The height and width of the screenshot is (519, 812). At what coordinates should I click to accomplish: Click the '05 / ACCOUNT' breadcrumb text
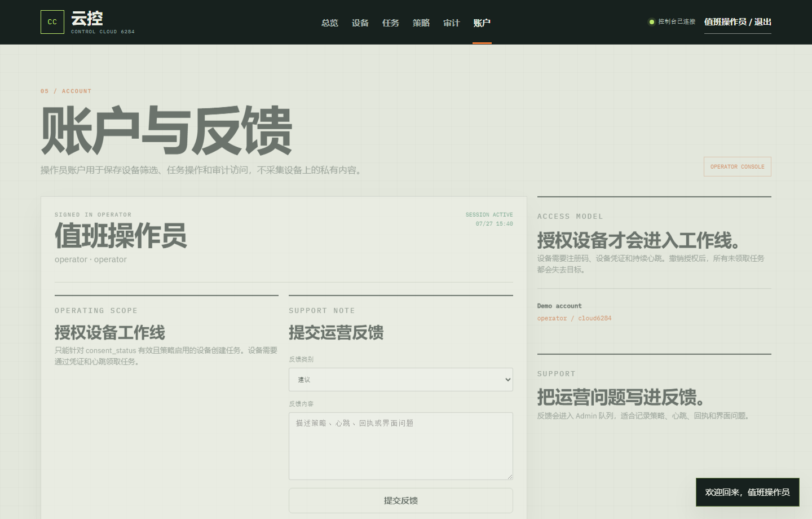click(x=66, y=91)
